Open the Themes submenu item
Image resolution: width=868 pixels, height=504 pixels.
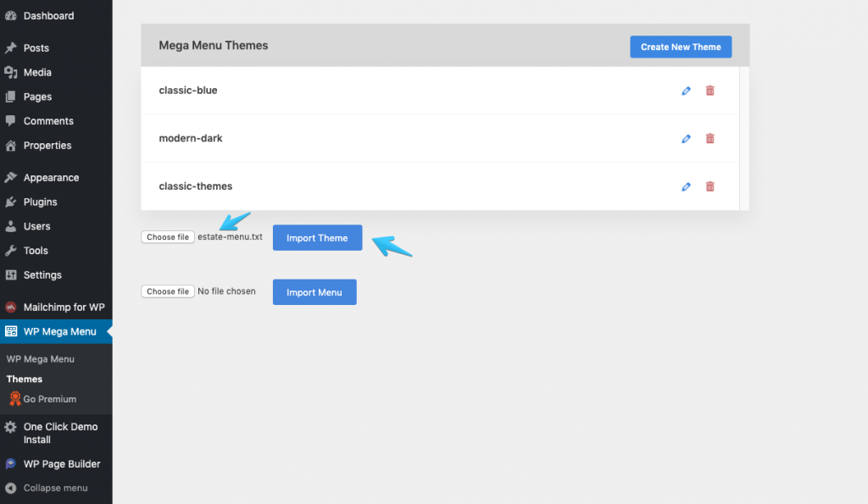tap(25, 379)
